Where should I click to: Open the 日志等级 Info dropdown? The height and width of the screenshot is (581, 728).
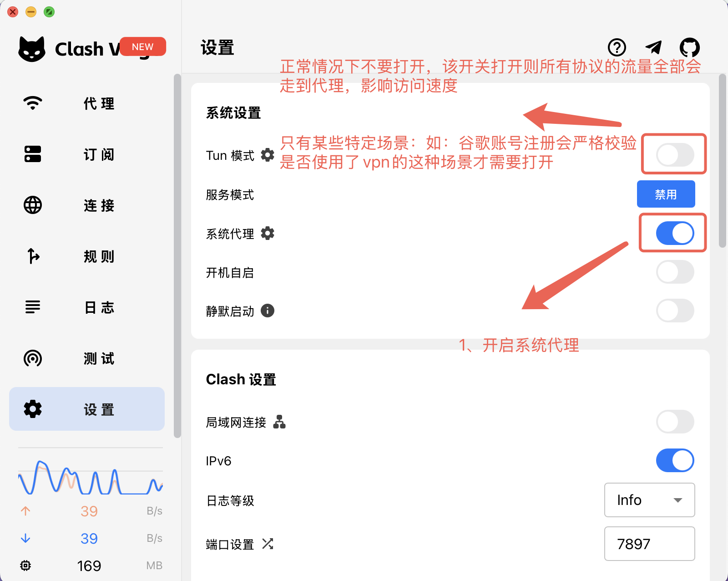(x=650, y=500)
